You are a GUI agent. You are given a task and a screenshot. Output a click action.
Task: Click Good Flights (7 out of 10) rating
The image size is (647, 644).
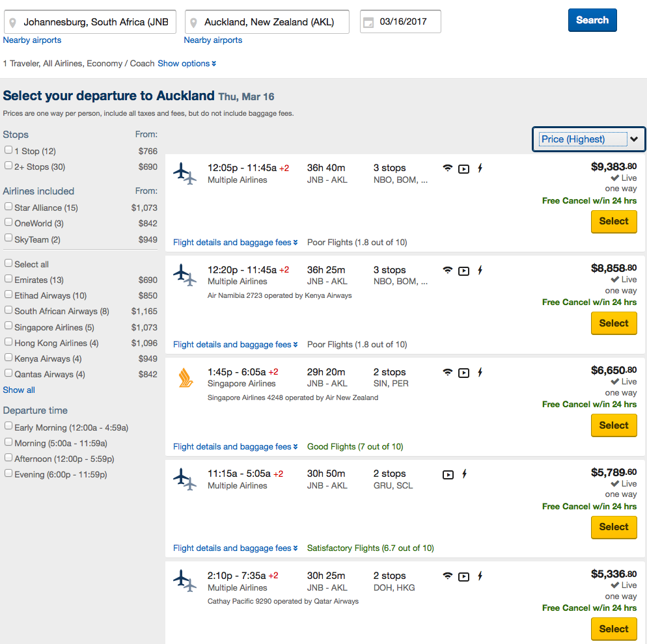click(355, 447)
